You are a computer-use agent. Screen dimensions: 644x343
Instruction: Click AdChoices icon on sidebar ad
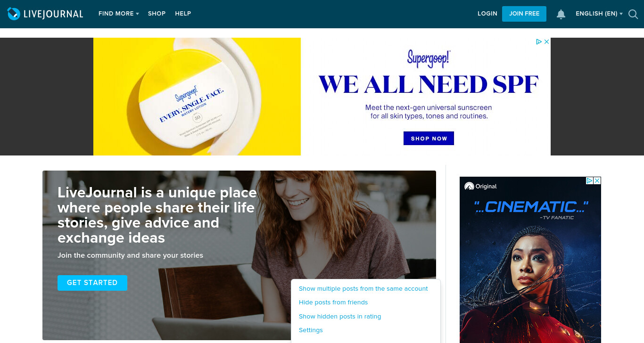pos(589,180)
